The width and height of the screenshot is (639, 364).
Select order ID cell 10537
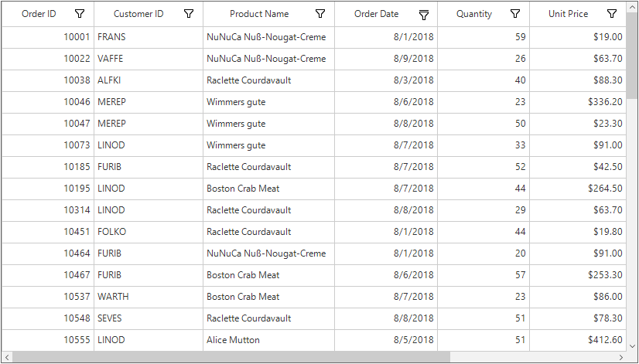[48, 297]
